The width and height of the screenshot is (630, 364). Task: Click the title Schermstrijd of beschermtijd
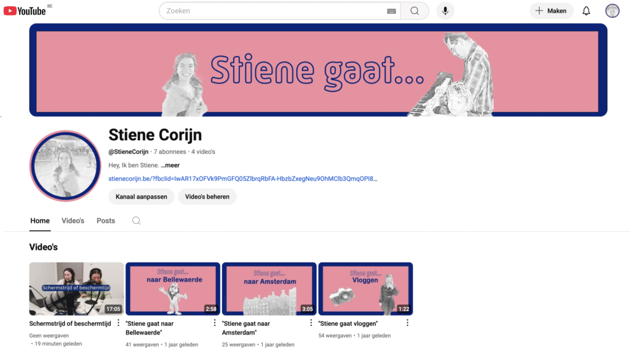click(70, 323)
